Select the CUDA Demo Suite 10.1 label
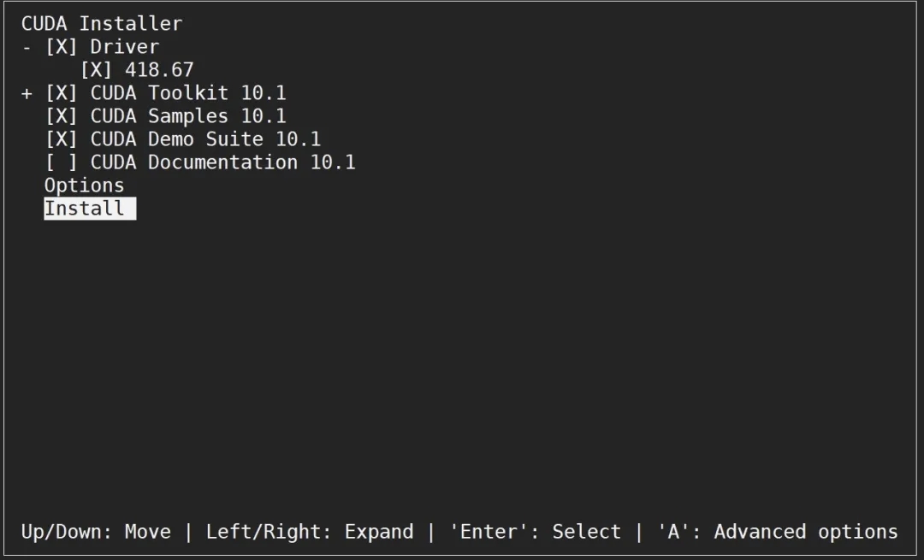 (205, 139)
